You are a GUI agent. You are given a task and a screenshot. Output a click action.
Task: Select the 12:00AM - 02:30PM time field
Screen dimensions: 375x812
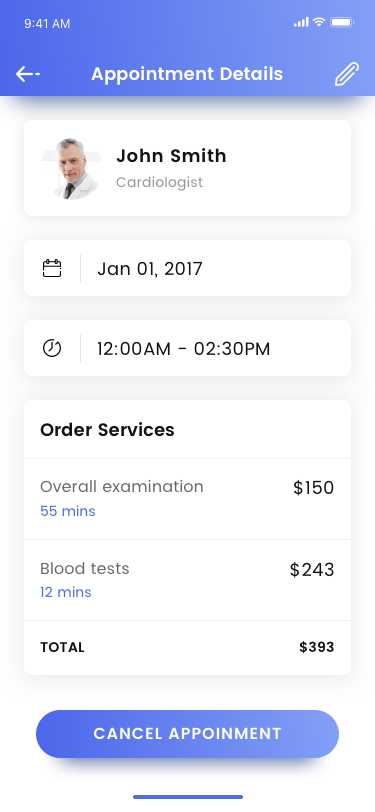pos(188,348)
